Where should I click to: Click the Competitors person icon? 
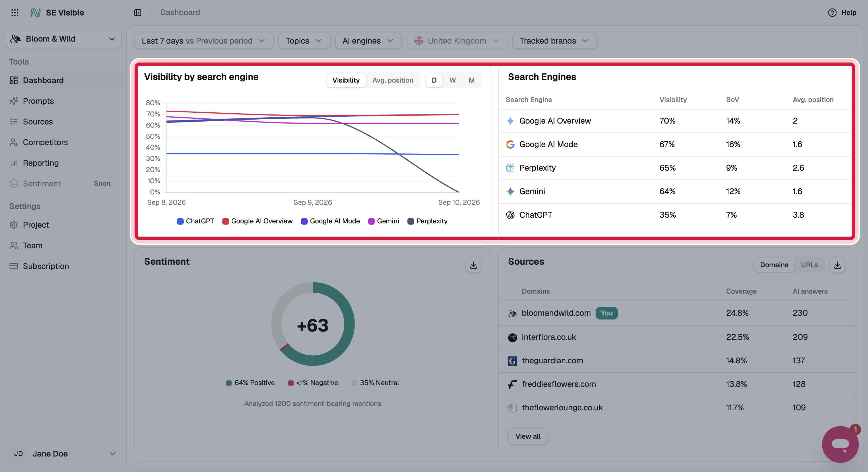pos(14,142)
